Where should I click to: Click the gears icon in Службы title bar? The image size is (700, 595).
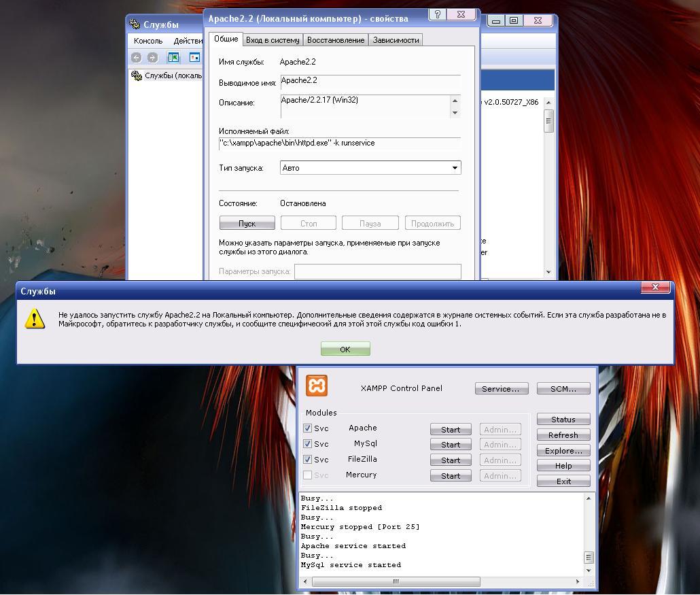click(x=135, y=24)
